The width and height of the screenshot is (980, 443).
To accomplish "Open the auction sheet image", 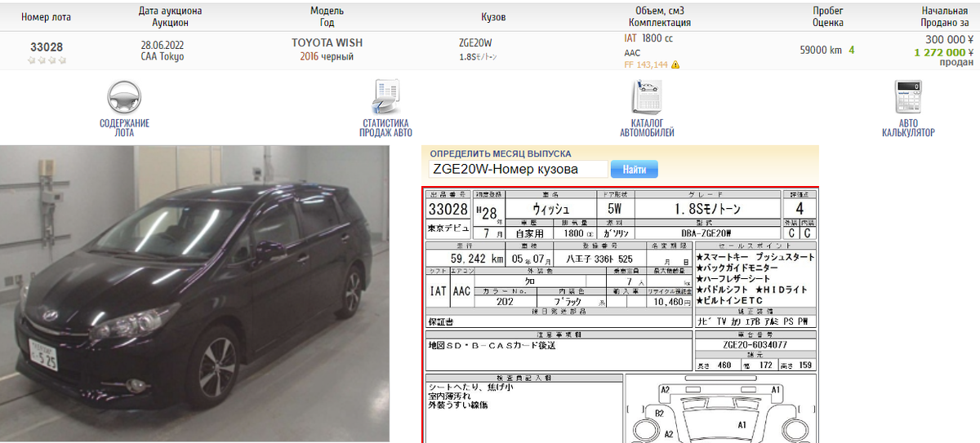I will tap(621, 315).
